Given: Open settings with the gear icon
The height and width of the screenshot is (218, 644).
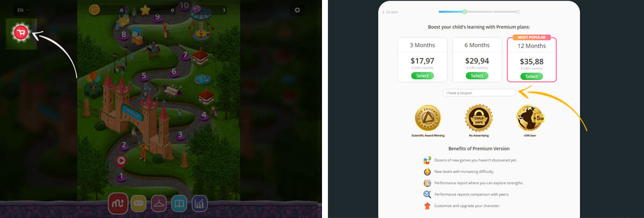Looking at the screenshot, I should (x=297, y=10).
